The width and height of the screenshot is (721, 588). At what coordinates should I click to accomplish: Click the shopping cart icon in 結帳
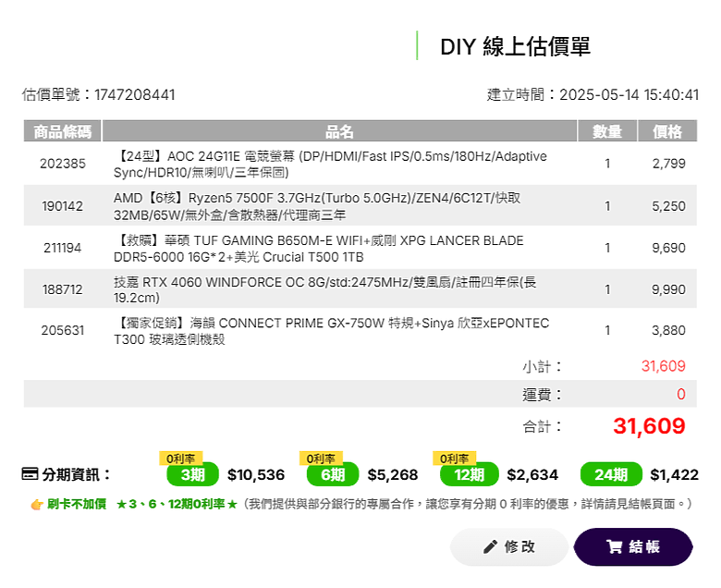click(615, 547)
